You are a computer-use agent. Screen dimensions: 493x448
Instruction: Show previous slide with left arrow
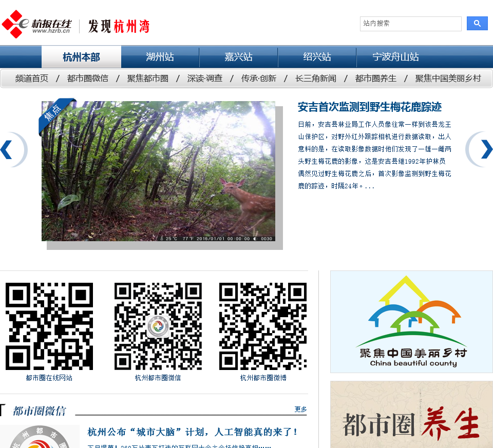tap(13, 149)
